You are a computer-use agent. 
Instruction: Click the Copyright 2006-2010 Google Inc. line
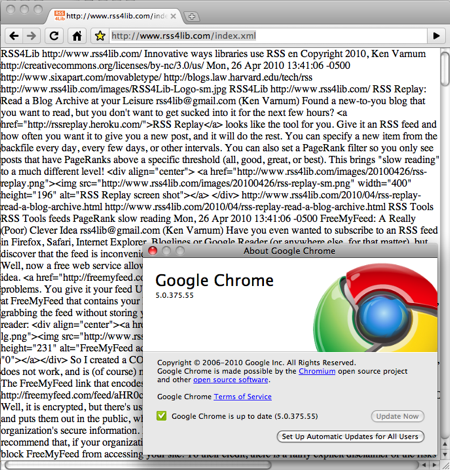click(x=257, y=362)
